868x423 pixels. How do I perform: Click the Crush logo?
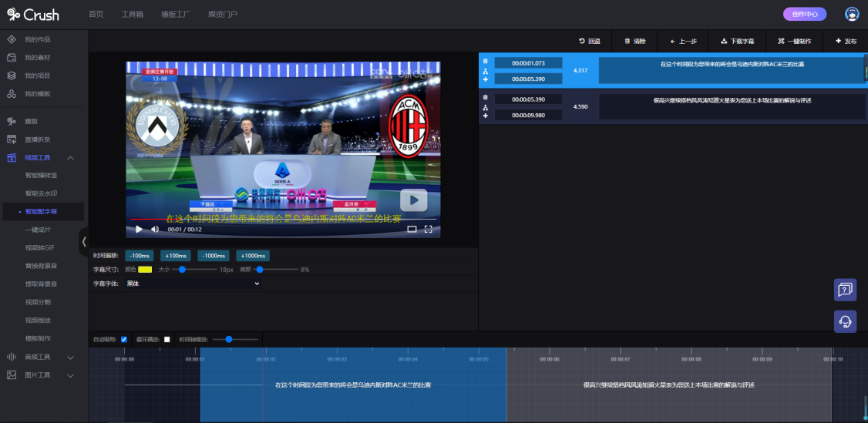[x=32, y=15]
